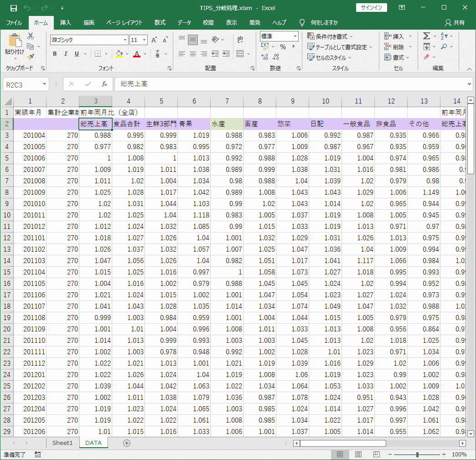Apply Percent Style format
Screen dimensions: 476x460
(283, 47)
